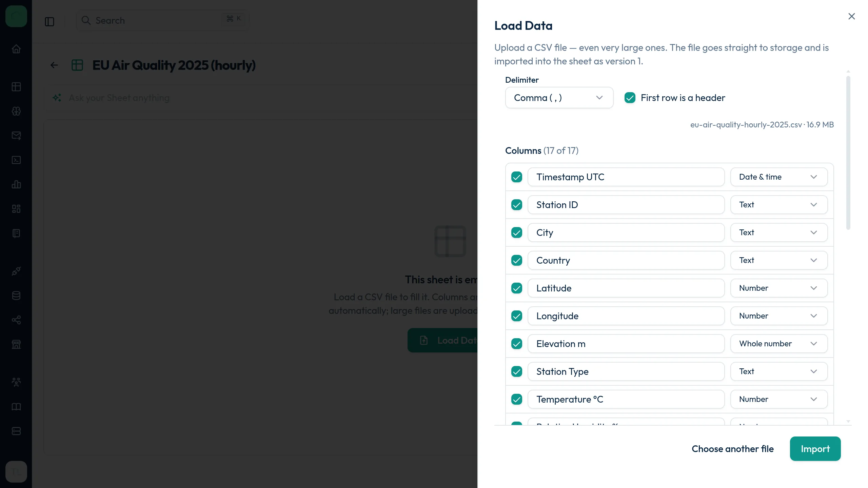Open the home icon in sidebar
The width and height of the screenshot is (868, 488).
[16, 49]
